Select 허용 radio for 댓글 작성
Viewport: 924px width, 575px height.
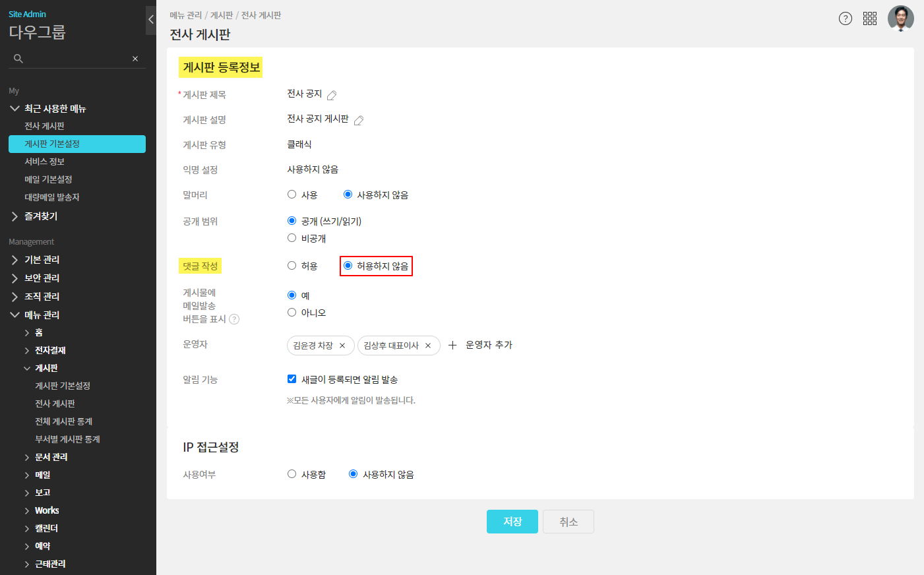coord(292,266)
